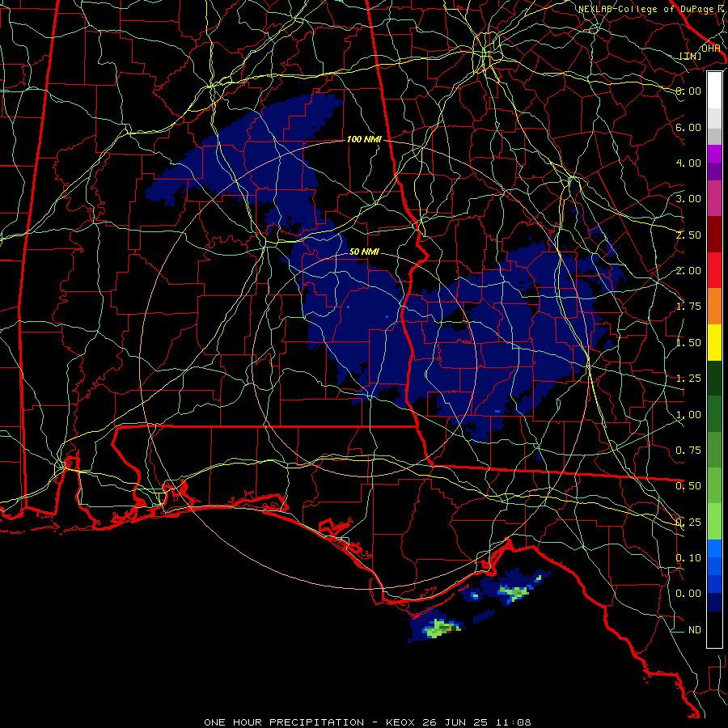The height and width of the screenshot is (728, 728).
Task: Select the pink swatch beside 3.00
Action: [714, 198]
